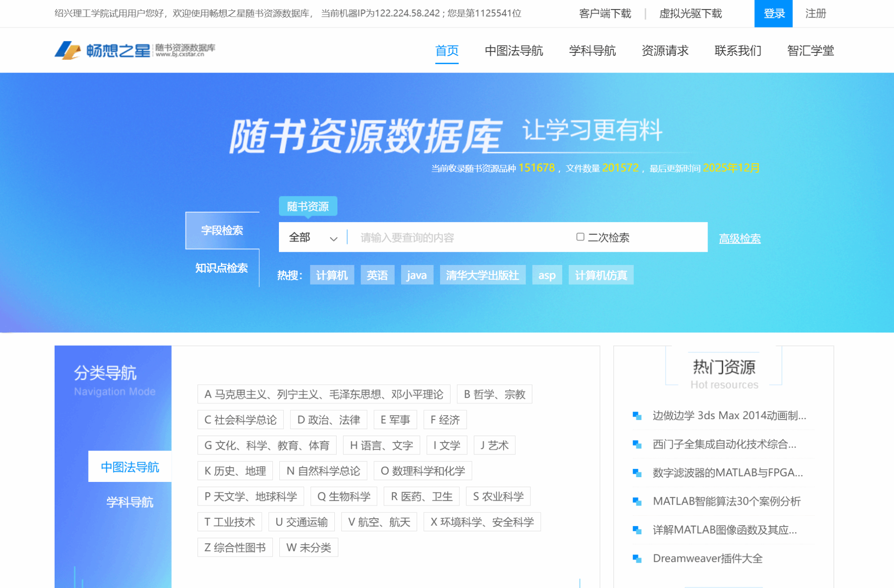Select the 字段检索 tab
Image resolution: width=894 pixels, height=588 pixels.
tap(222, 230)
